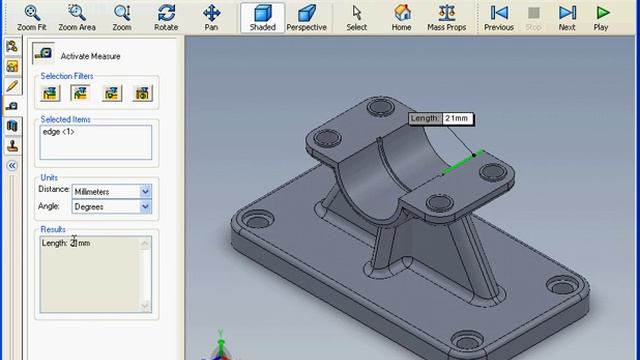Click Results scrollbar up arrow
640x360 pixels.
(x=145, y=244)
